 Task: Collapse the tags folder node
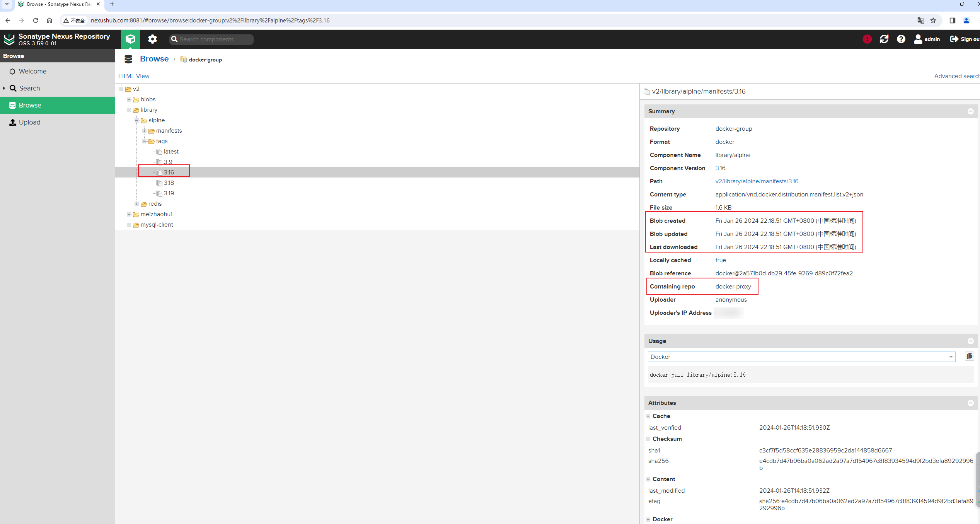(145, 141)
